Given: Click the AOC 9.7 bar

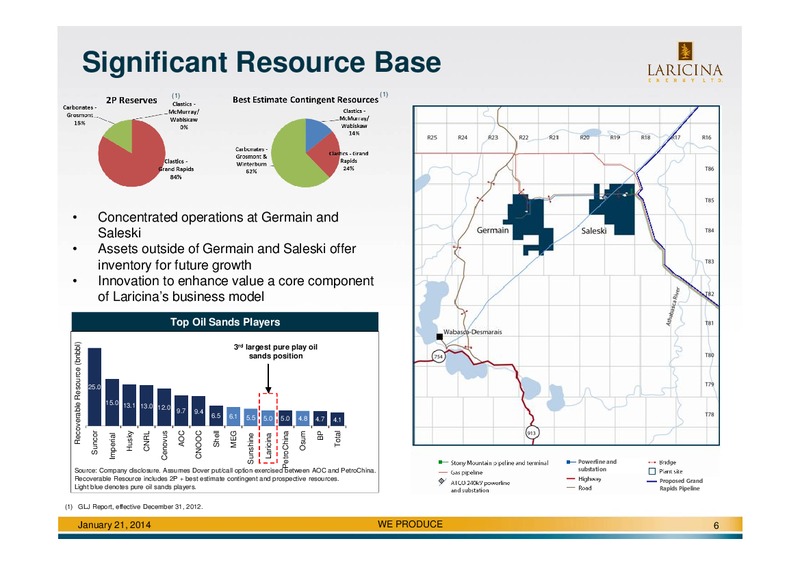Looking at the screenshot, I should (181, 411).
